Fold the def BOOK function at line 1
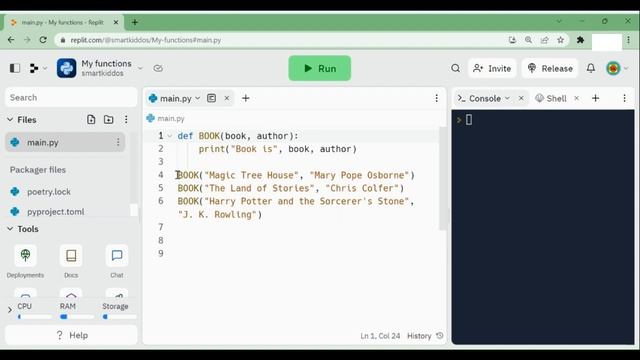The width and height of the screenshot is (640, 360). [170, 136]
